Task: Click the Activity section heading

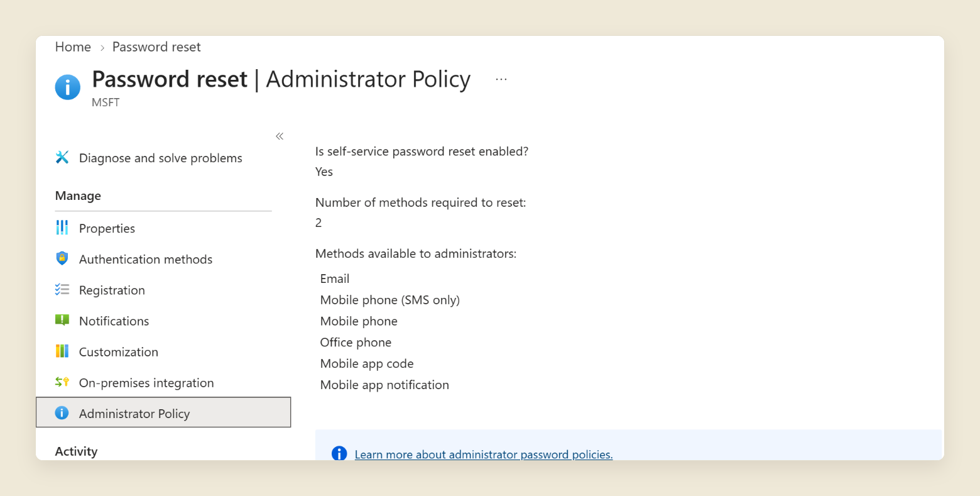Action: click(76, 451)
